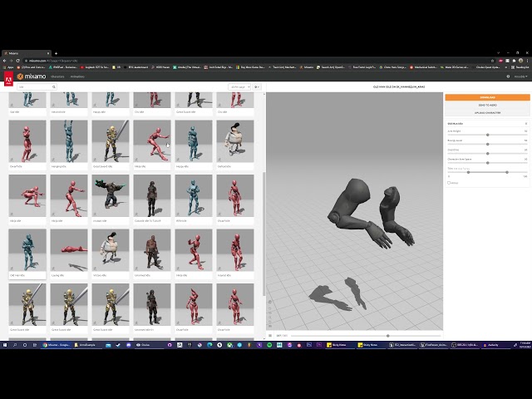Adjust the Arm Height slider

pyautogui.click(x=488, y=135)
